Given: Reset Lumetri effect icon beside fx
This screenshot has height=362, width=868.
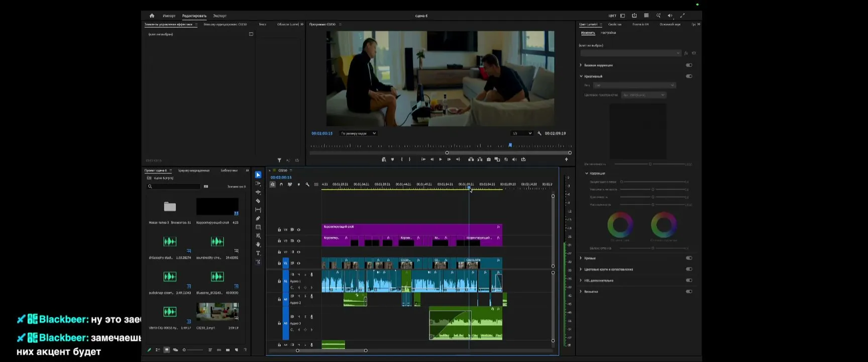Looking at the screenshot, I should pos(694,53).
